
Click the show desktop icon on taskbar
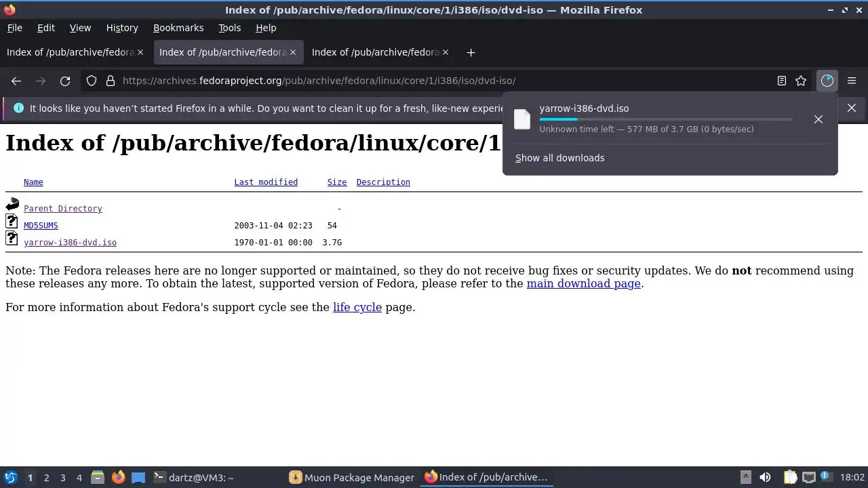pyautogui.click(x=138, y=477)
